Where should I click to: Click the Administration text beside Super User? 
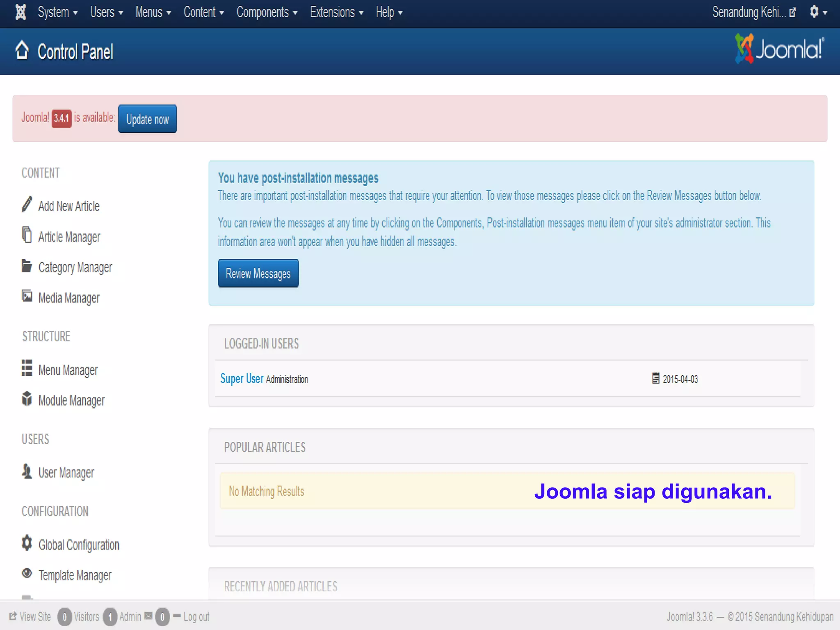(287, 379)
